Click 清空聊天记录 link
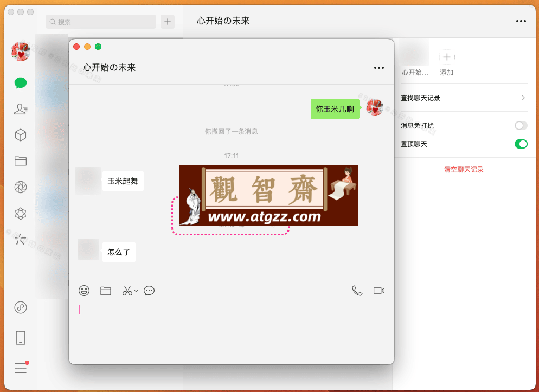The width and height of the screenshot is (539, 392). pos(464,169)
